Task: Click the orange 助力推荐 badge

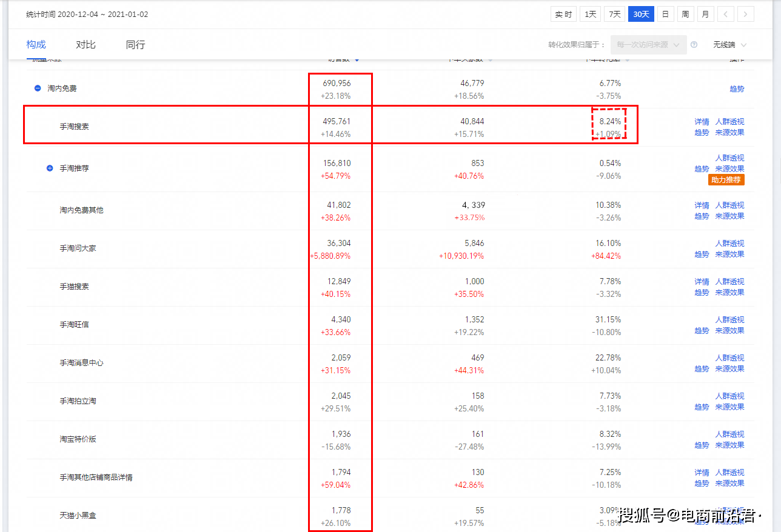Action: [726, 180]
